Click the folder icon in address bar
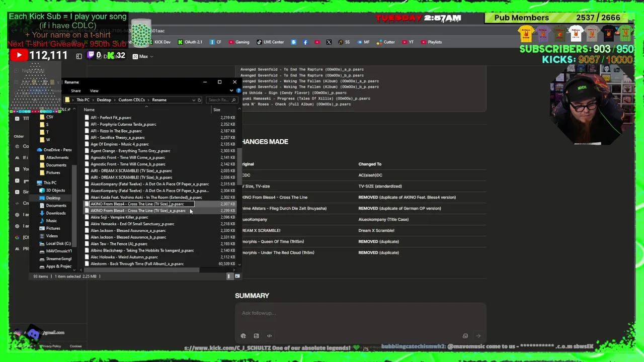Viewport: 644px width, 362px height. click(x=67, y=100)
